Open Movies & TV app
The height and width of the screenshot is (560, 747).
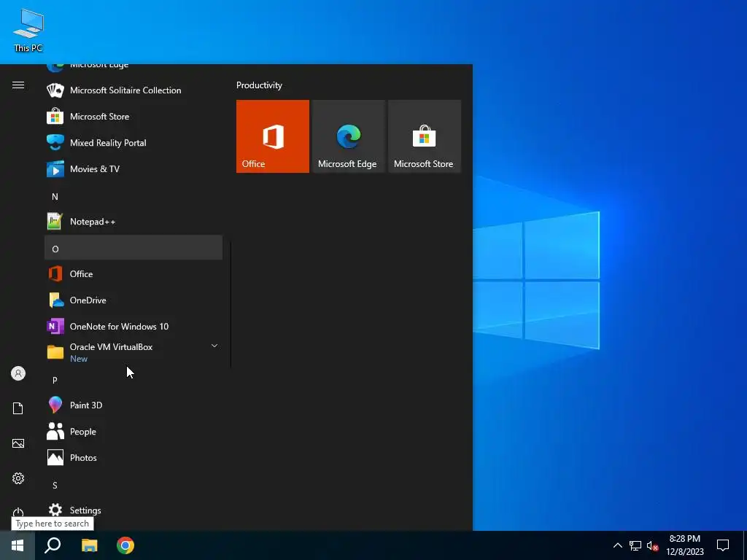click(133, 168)
